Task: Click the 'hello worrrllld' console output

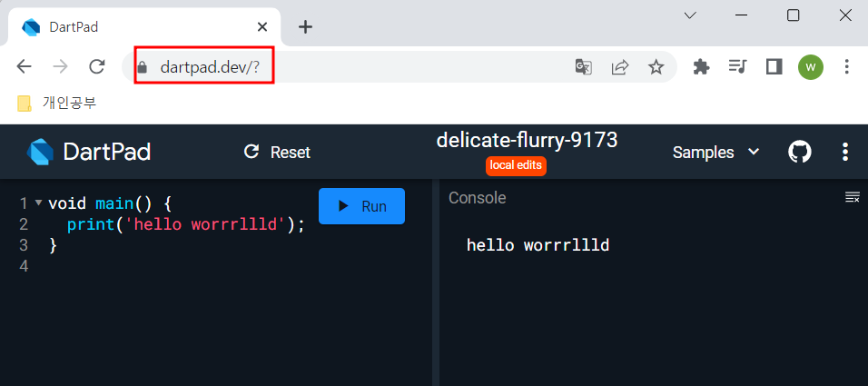Action: point(538,245)
